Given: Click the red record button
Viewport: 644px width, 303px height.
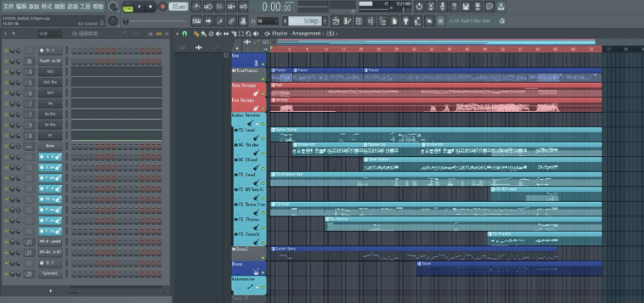Looking at the screenshot, I should (x=163, y=6).
